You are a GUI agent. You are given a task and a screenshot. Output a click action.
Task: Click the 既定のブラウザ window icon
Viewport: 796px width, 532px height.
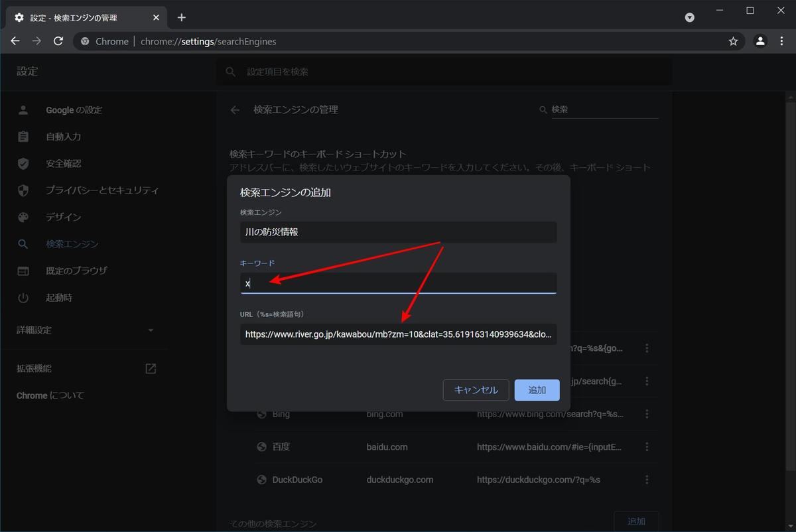click(x=23, y=271)
